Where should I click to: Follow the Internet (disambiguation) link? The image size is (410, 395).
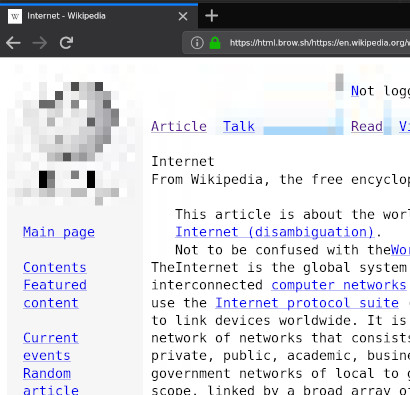pyautogui.click(x=275, y=232)
